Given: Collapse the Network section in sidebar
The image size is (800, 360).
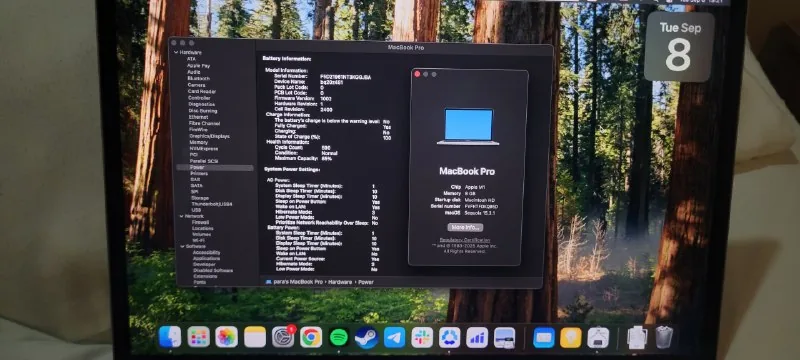Looking at the screenshot, I should click(181, 216).
